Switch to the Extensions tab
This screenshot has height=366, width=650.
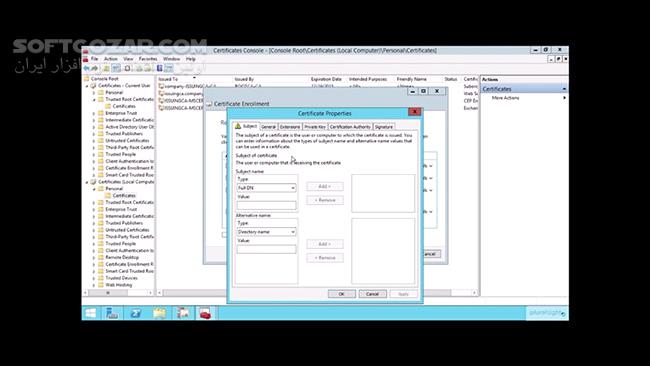click(x=290, y=127)
